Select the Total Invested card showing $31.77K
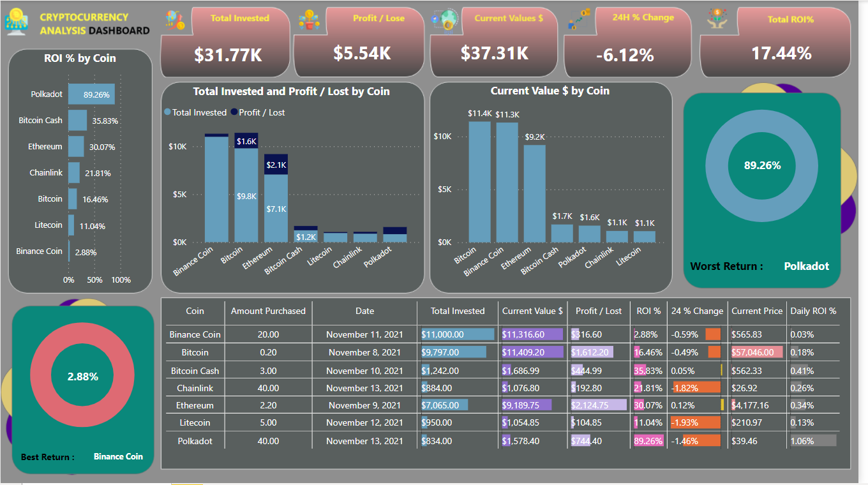 pos(225,42)
